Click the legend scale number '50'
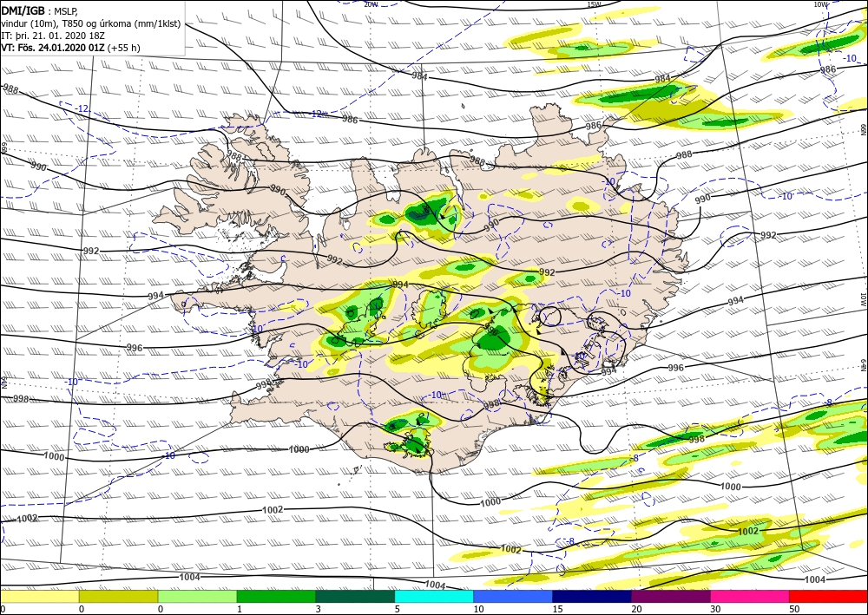The height and width of the screenshot is (615, 868). pos(794,609)
